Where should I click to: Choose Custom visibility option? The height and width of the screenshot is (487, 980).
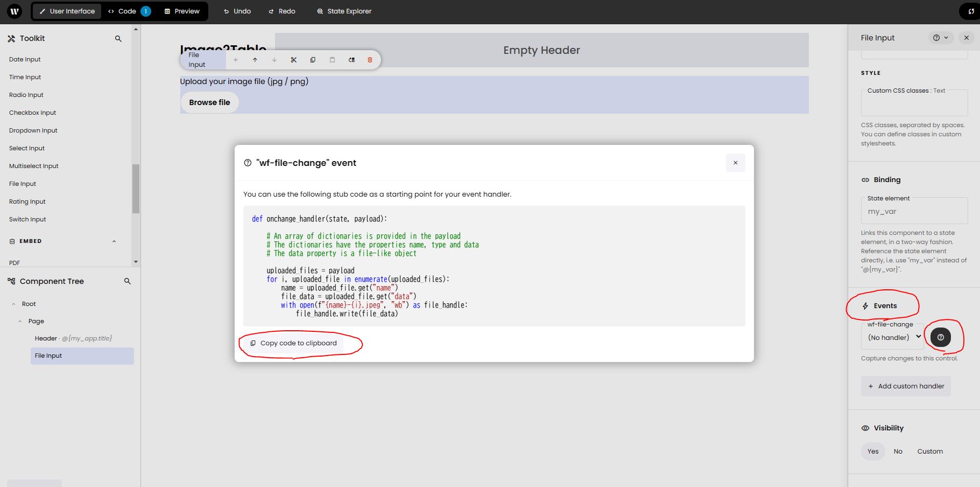[930, 451]
